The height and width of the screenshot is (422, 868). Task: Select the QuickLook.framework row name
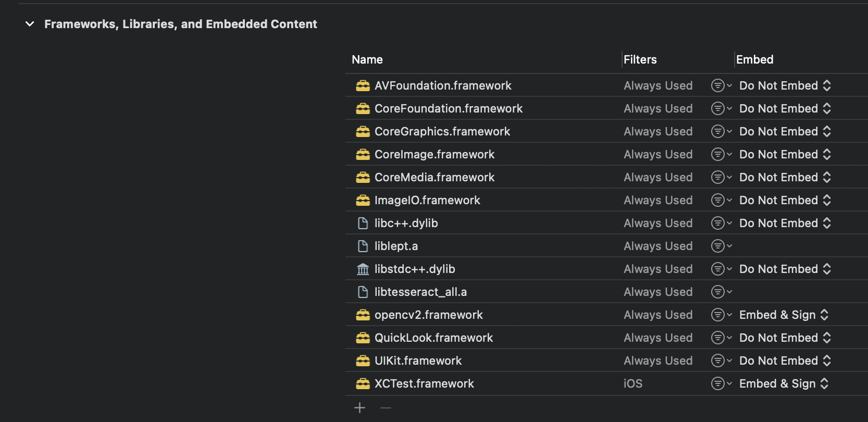(433, 338)
